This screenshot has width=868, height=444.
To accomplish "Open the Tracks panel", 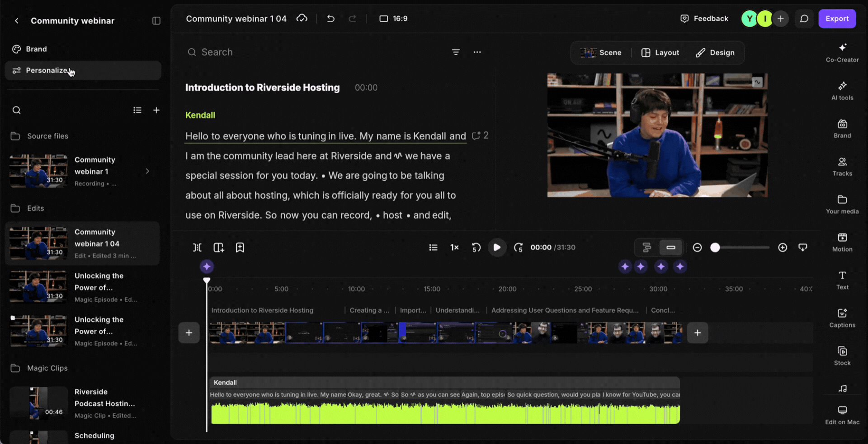I will click(842, 167).
